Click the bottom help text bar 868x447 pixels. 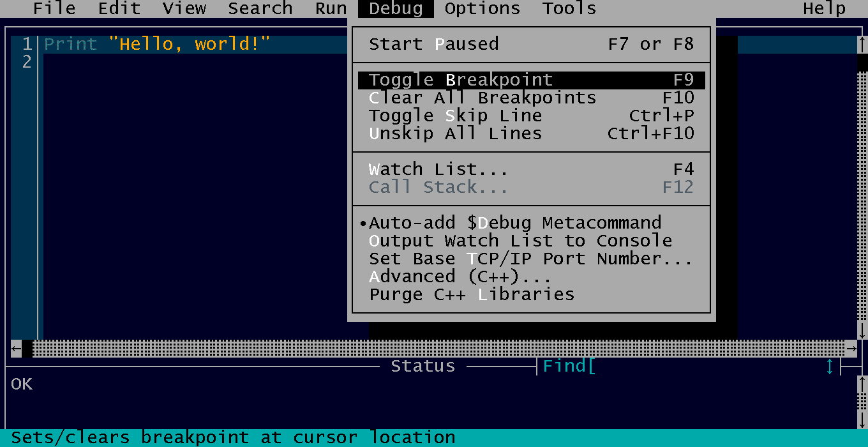tap(434, 438)
